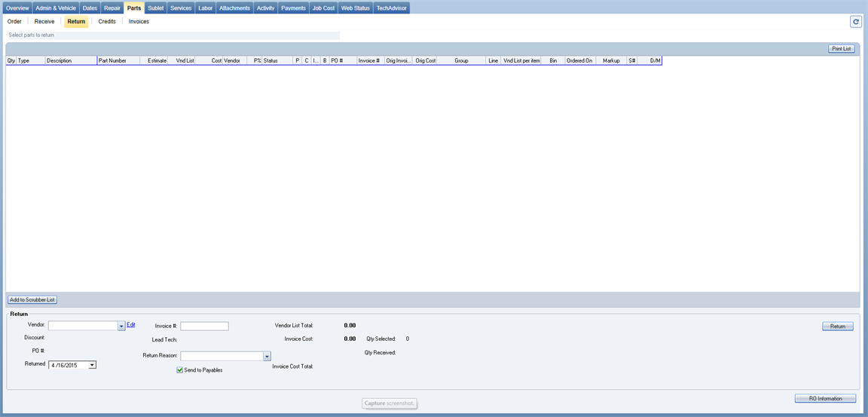Screen dimensions: 868x417
Task: Open the Vendor dropdown list
Action: coord(121,326)
